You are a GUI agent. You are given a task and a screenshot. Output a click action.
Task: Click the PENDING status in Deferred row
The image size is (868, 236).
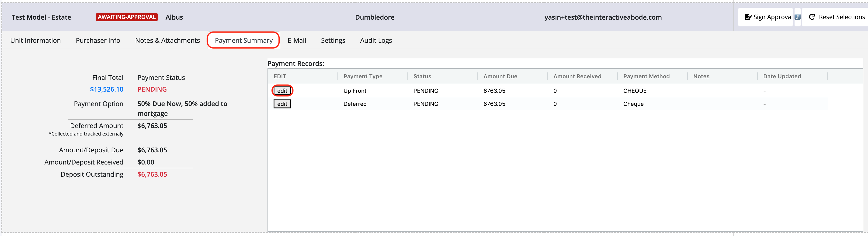(x=426, y=104)
